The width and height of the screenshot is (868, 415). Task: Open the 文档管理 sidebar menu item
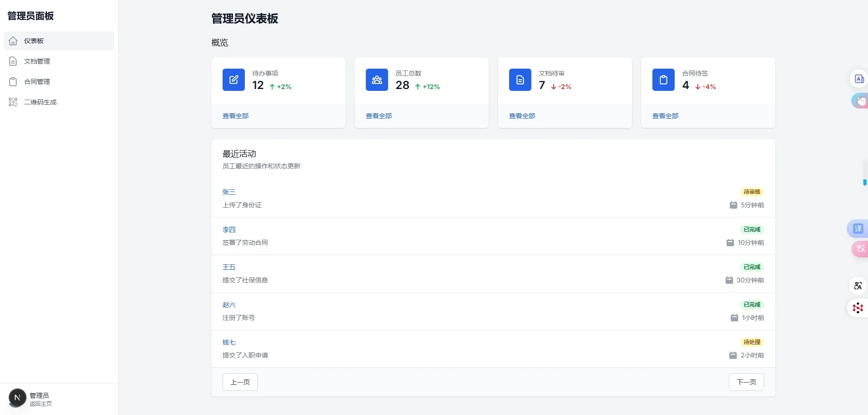click(59, 61)
